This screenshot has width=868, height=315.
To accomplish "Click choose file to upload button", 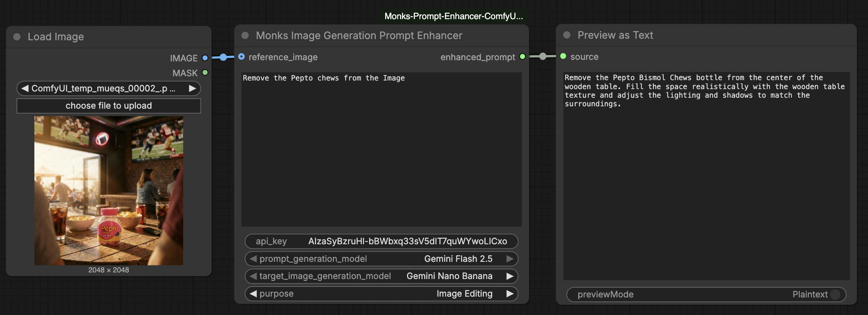I will point(109,106).
